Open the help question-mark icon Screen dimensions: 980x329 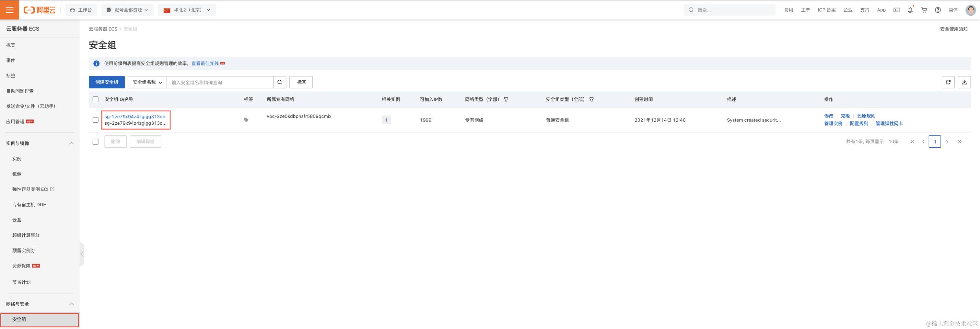click(x=938, y=10)
